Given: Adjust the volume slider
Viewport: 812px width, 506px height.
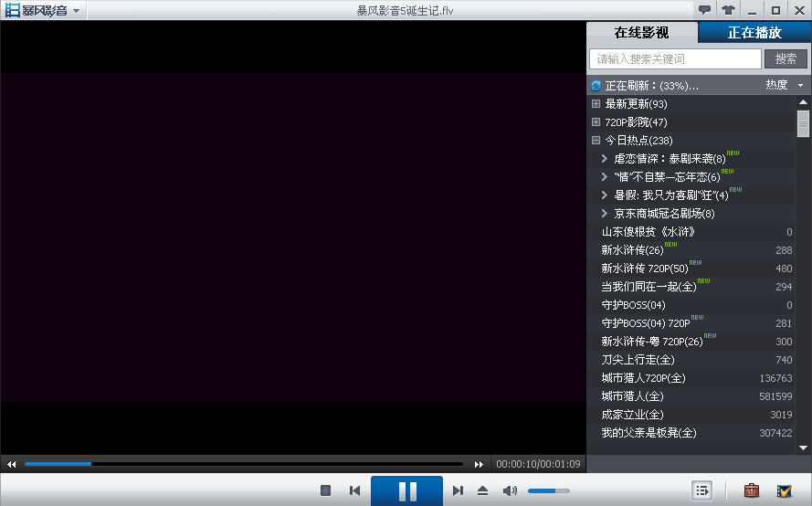Looking at the screenshot, I should [x=548, y=490].
